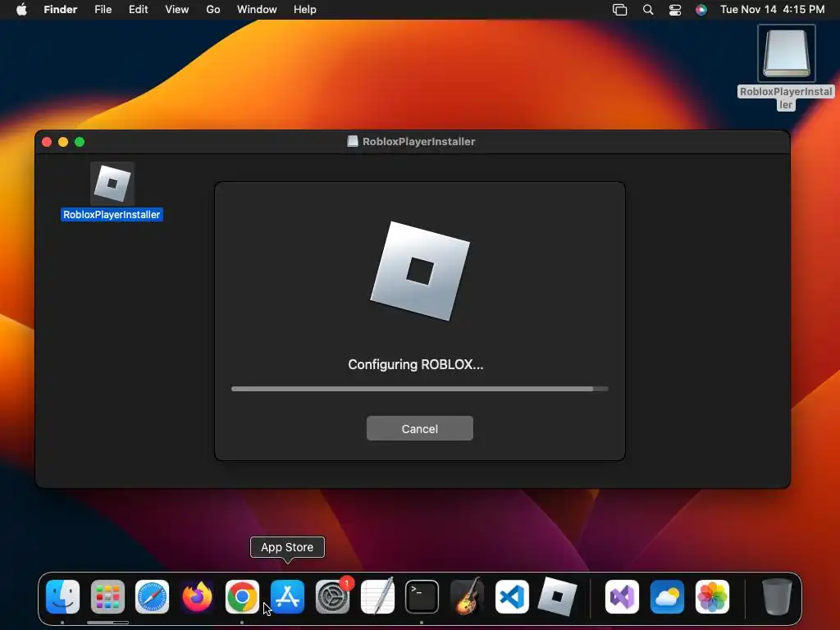
Task: Launch Firefox from the Dock
Action: point(197,597)
